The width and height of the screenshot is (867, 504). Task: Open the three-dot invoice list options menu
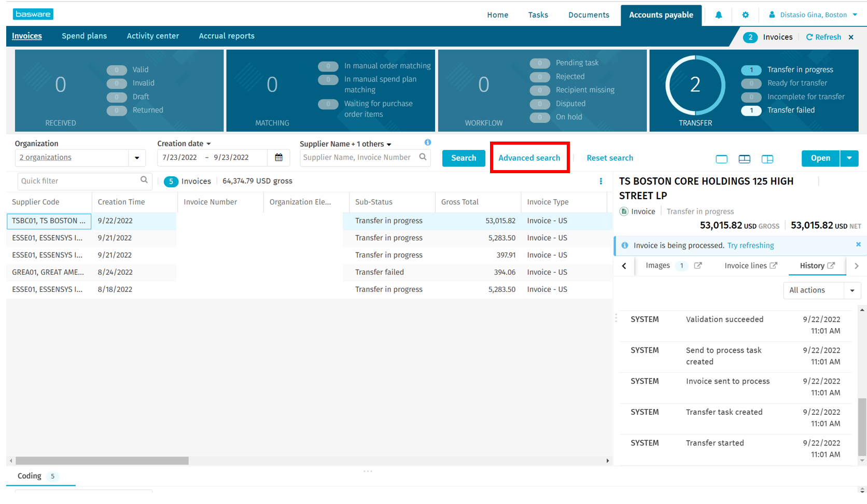600,181
